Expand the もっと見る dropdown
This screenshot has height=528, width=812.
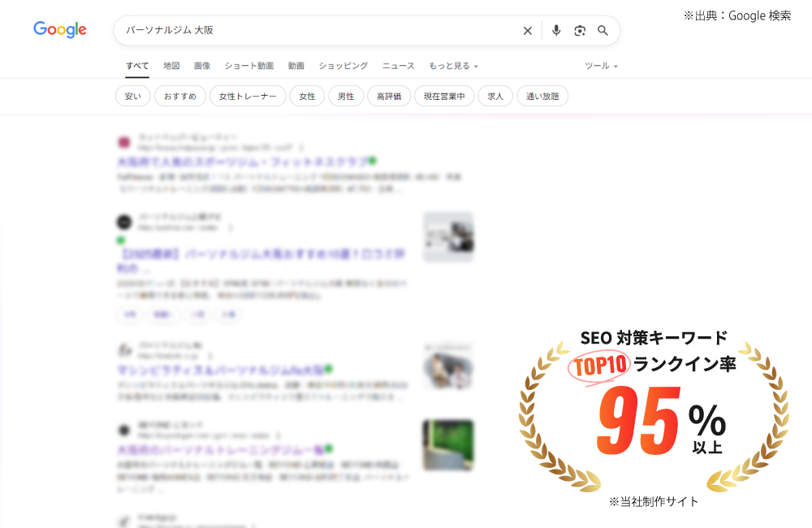(x=453, y=66)
